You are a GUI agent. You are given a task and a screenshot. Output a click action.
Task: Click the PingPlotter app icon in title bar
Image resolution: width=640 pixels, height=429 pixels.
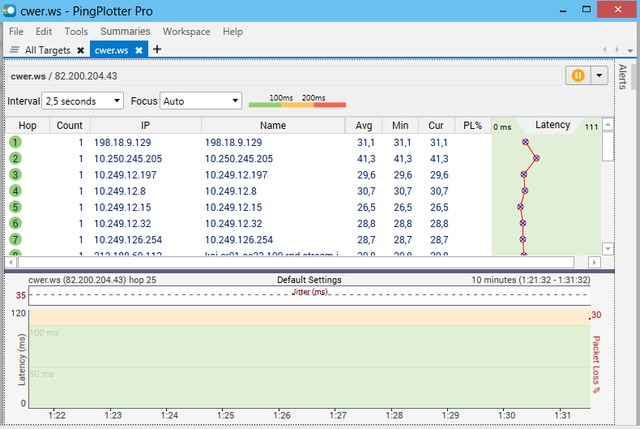[9, 11]
